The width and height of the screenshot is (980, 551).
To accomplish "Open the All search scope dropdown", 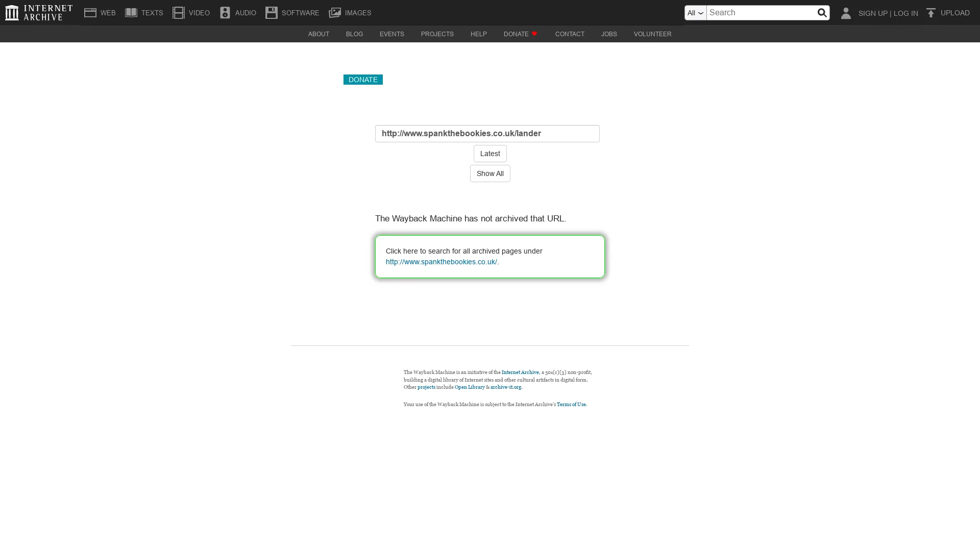I will click(696, 13).
